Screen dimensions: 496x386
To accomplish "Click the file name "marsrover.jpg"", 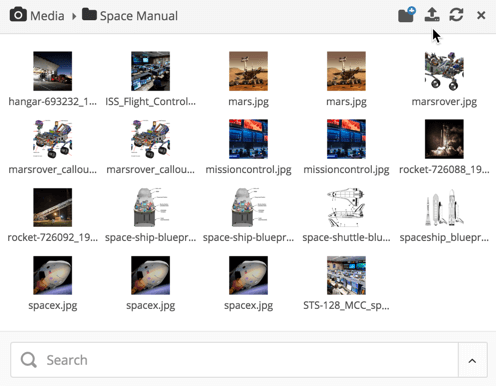I will point(444,102).
